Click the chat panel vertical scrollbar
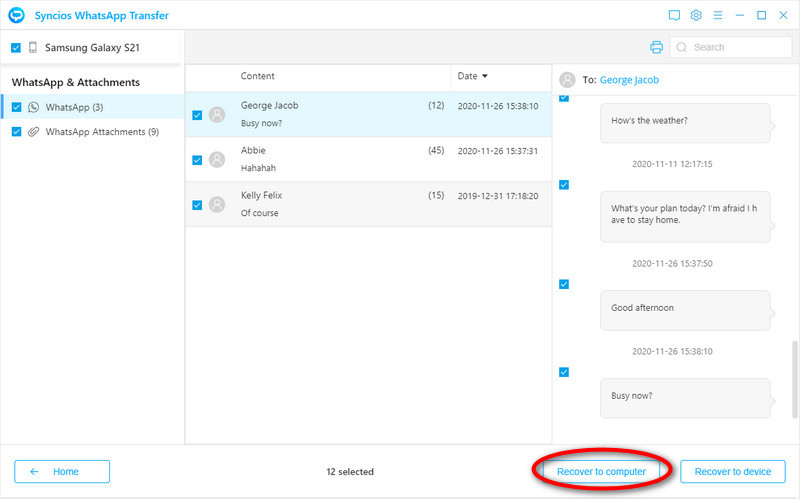800x499 pixels. pos(794,380)
